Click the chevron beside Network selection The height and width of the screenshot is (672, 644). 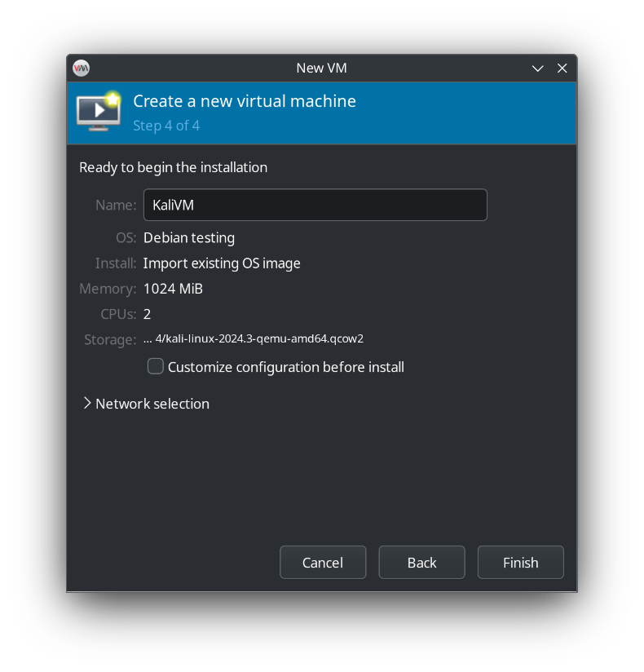coord(86,403)
